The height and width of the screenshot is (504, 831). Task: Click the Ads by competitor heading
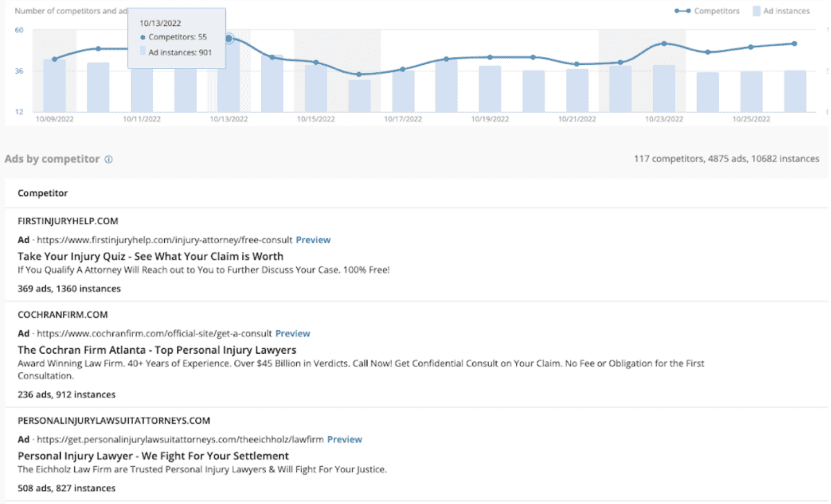[x=52, y=159]
